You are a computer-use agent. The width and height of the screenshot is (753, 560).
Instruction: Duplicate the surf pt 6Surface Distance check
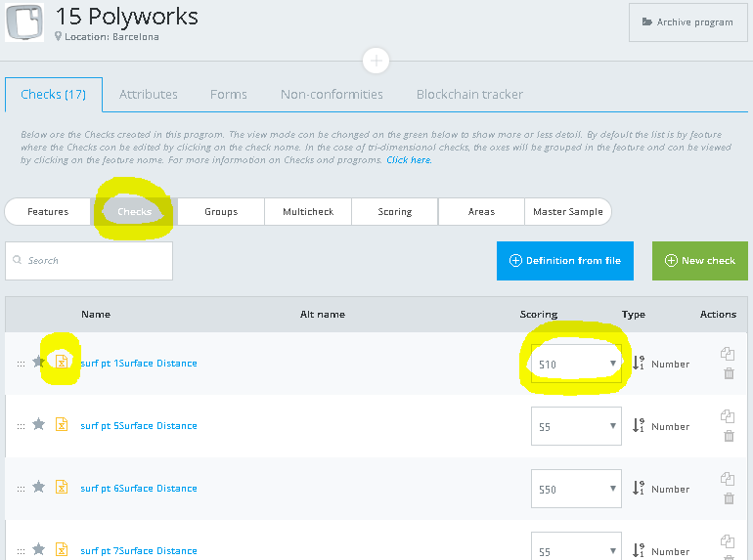tap(728, 479)
